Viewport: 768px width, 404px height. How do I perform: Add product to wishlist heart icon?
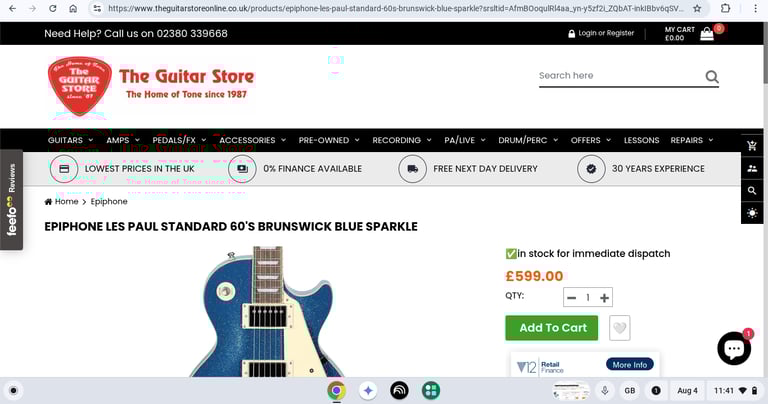click(x=620, y=328)
